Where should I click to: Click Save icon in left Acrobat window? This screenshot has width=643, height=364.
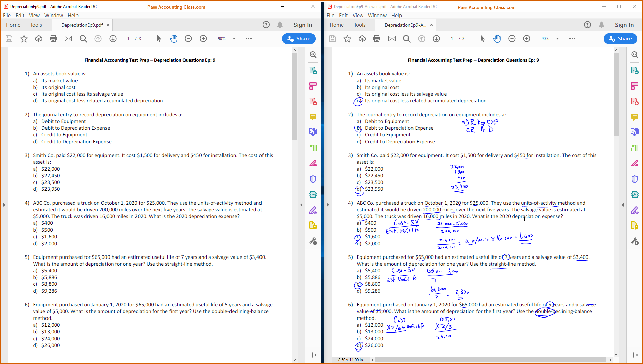point(9,39)
